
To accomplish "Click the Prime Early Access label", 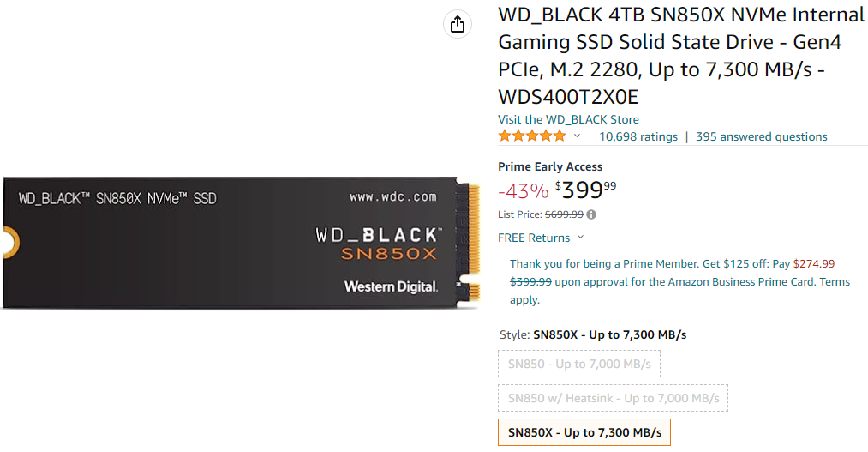I will tap(550, 166).
